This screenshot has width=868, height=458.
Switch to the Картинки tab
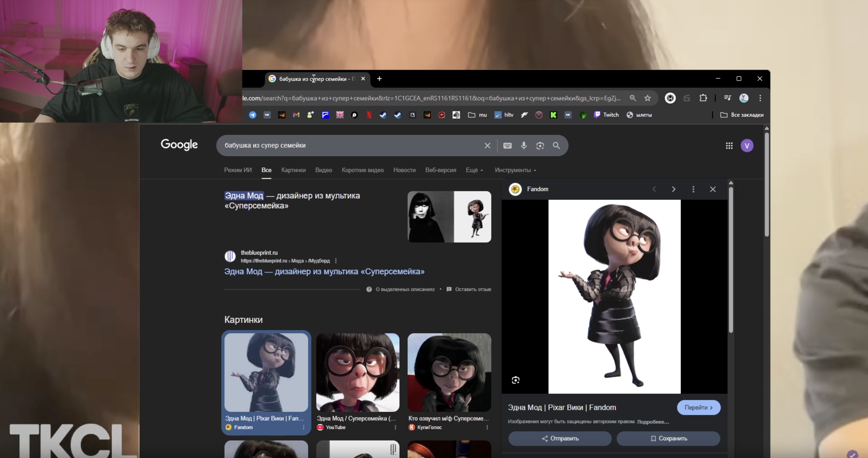[x=293, y=170]
